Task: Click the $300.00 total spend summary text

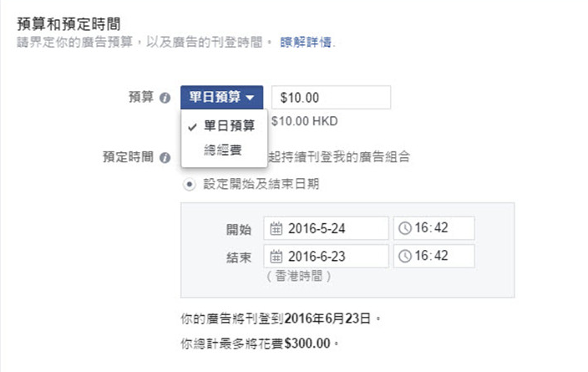Action: click(307, 344)
